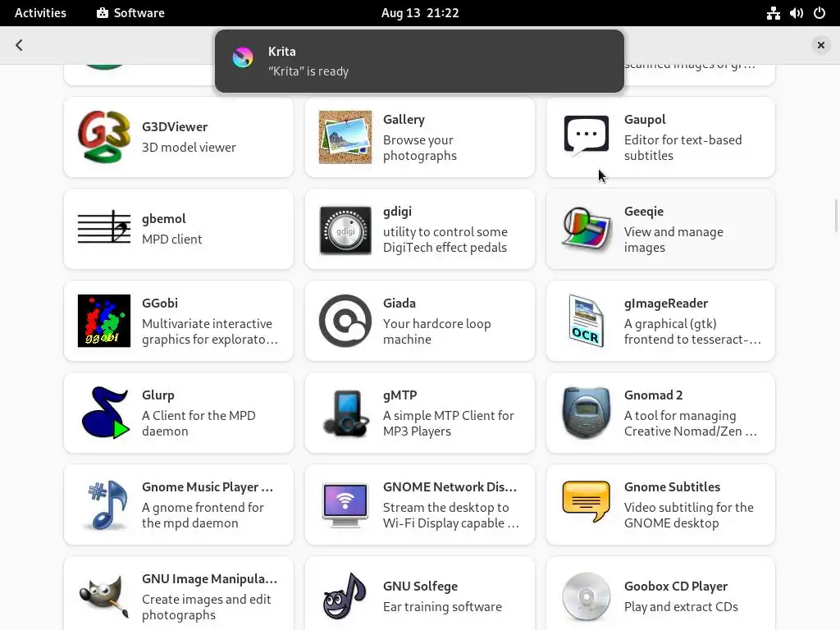Screen dimensions: 840x630
Task: Click the "Gnome Music Player ..." title
Action: (x=208, y=487)
